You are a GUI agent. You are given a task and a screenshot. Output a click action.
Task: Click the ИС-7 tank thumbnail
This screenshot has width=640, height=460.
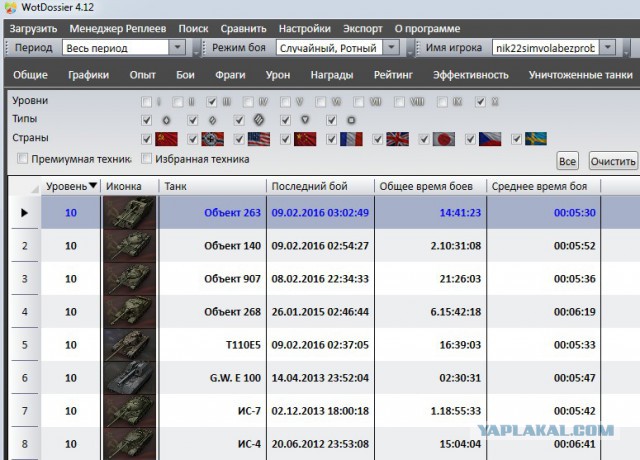129,411
